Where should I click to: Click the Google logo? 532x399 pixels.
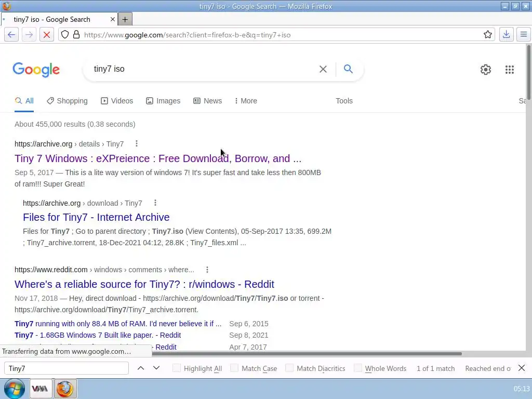(x=36, y=70)
